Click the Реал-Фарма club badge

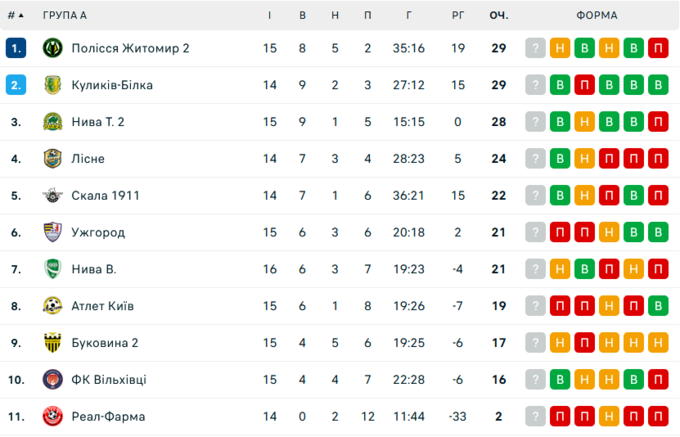click(53, 416)
